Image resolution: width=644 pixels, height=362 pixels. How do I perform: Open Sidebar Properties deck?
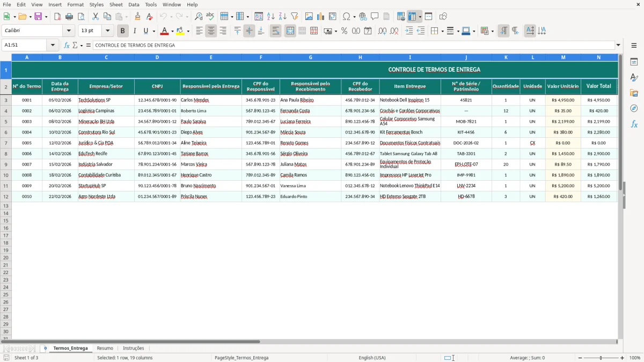point(634,62)
